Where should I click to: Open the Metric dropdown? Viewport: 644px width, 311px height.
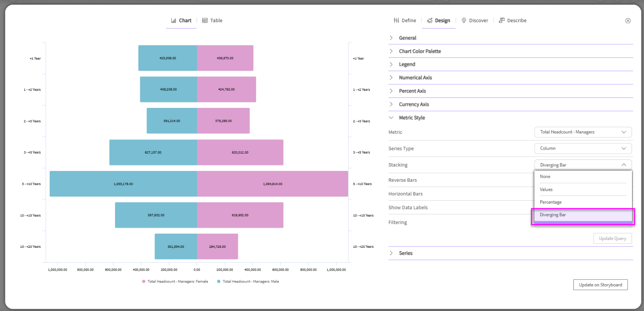click(x=583, y=132)
